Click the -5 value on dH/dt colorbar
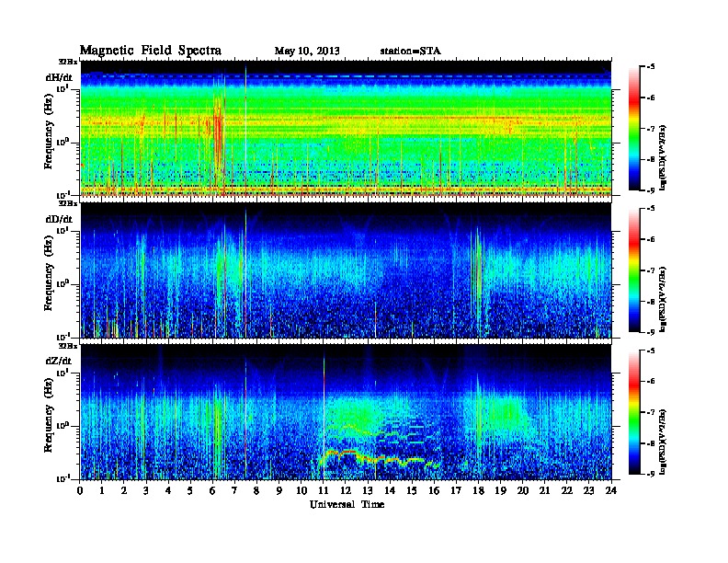Screen dimensions: 728x563 pyautogui.click(x=651, y=67)
